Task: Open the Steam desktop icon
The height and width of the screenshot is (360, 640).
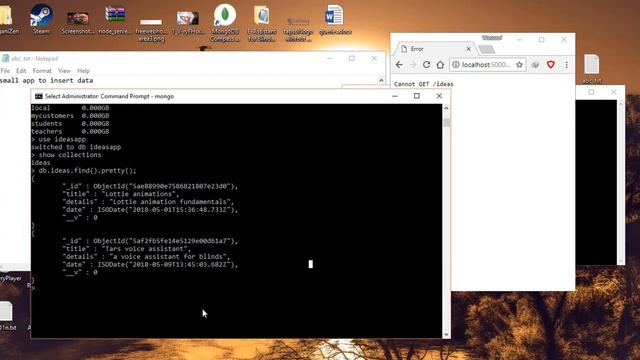Action: point(41,19)
